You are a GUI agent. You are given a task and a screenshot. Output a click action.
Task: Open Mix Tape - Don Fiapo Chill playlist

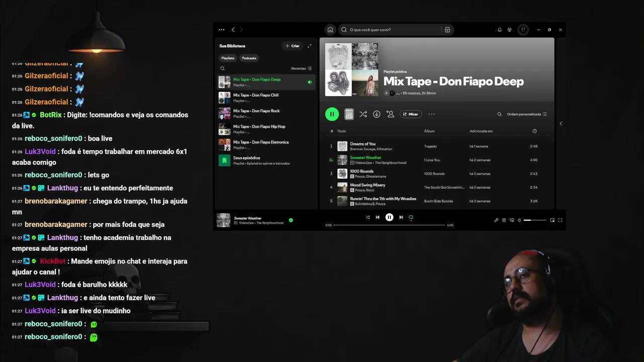tap(266, 98)
